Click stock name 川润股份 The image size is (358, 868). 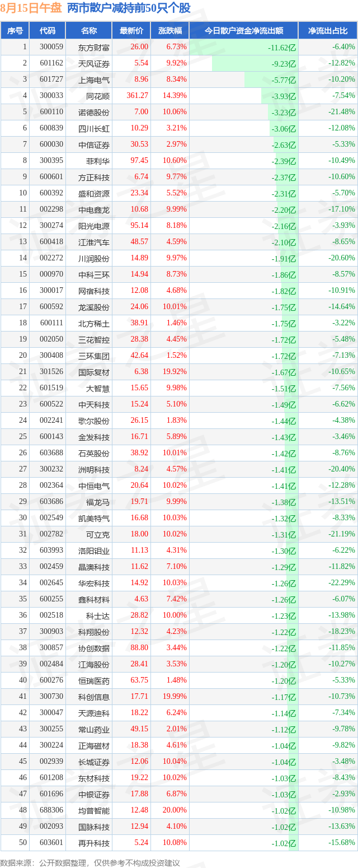pyautogui.click(x=94, y=258)
